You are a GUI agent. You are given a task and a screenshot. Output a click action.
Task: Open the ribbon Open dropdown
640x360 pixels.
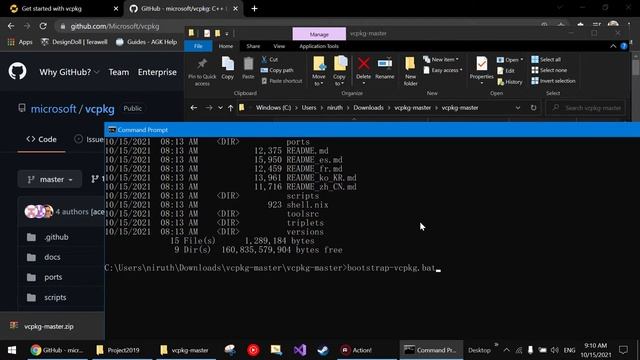[x=510, y=60]
